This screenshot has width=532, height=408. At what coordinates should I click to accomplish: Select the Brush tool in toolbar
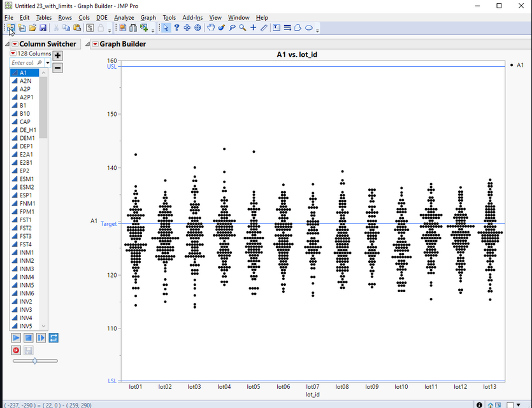coord(221,28)
